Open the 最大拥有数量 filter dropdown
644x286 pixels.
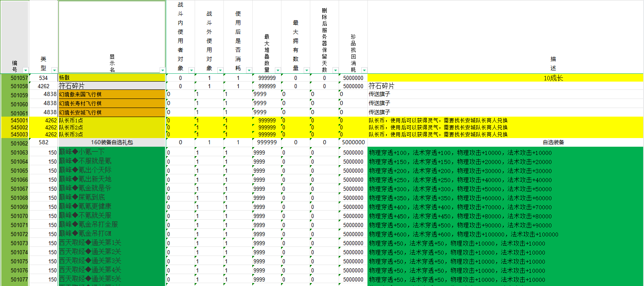pyautogui.click(x=307, y=70)
